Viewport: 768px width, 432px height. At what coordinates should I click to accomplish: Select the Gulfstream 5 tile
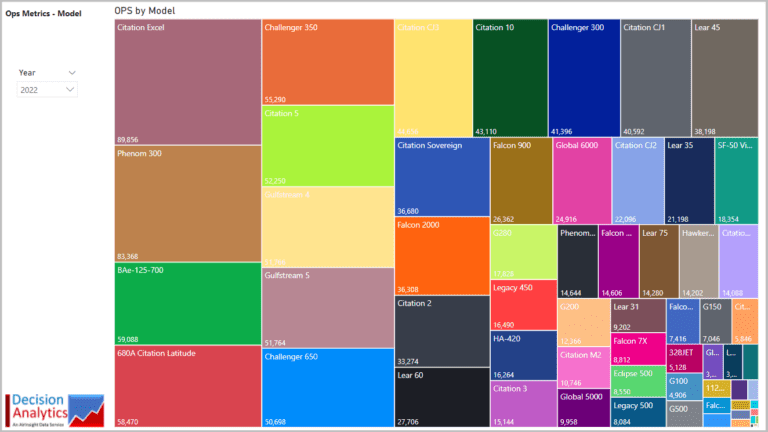pyautogui.click(x=328, y=308)
